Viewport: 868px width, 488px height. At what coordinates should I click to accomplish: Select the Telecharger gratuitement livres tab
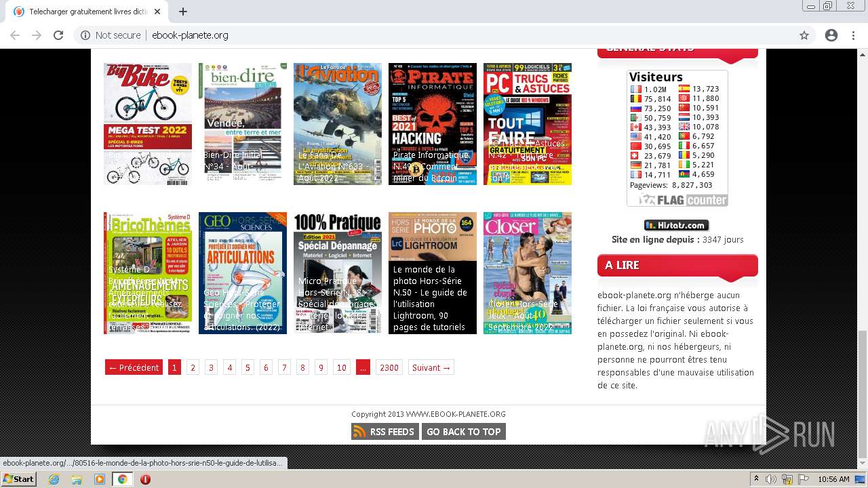tap(87, 12)
